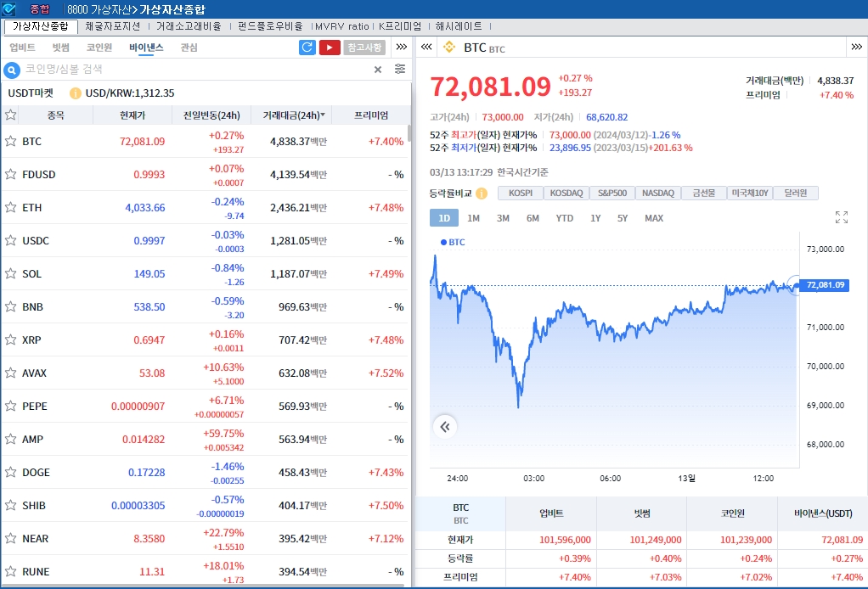Expand the chart to fullscreen
The image size is (868, 589).
coord(842,218)
